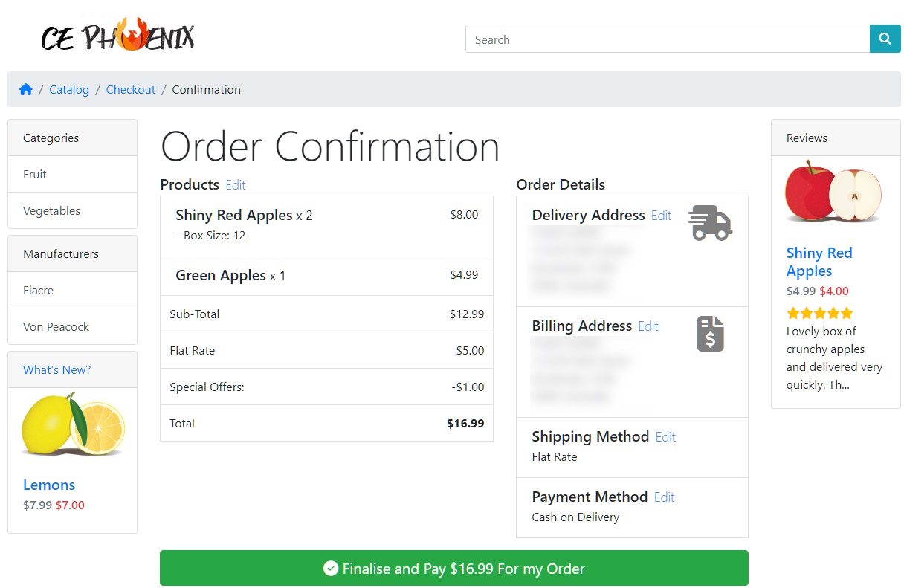This screenshot has height=588, width=904.
Task: Finalise and Pay $16.99 for order
Action: 454,568
